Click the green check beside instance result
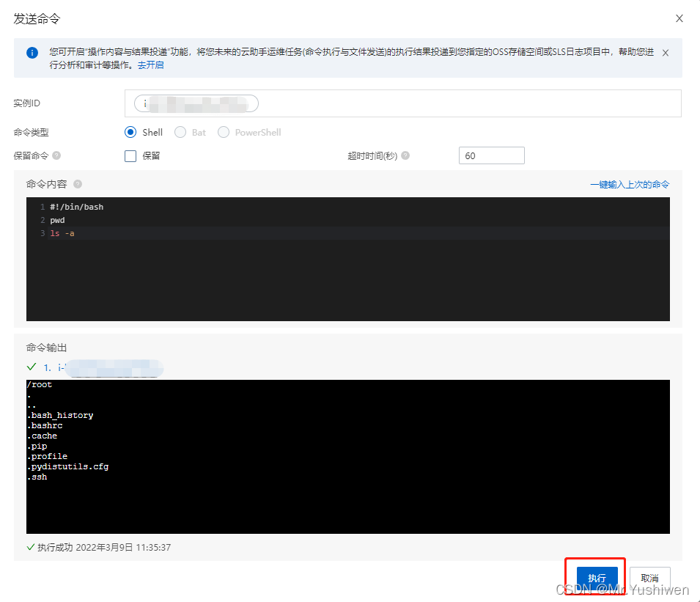Image resolution: width=700 pixels, height=602 pixels. pyautogui.click(x=32, y=367)
